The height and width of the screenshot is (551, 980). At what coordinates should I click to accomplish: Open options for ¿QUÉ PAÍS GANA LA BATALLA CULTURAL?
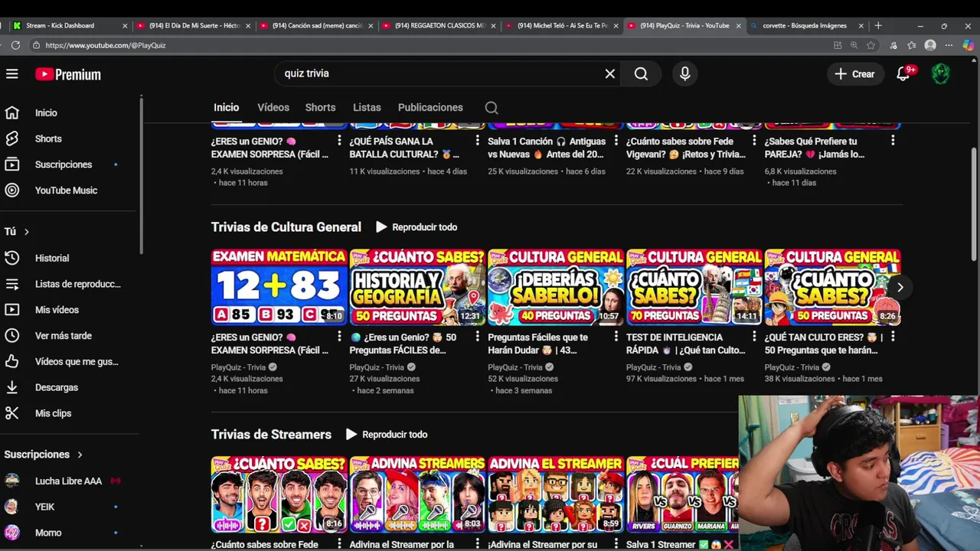click(x=478, y=141)
